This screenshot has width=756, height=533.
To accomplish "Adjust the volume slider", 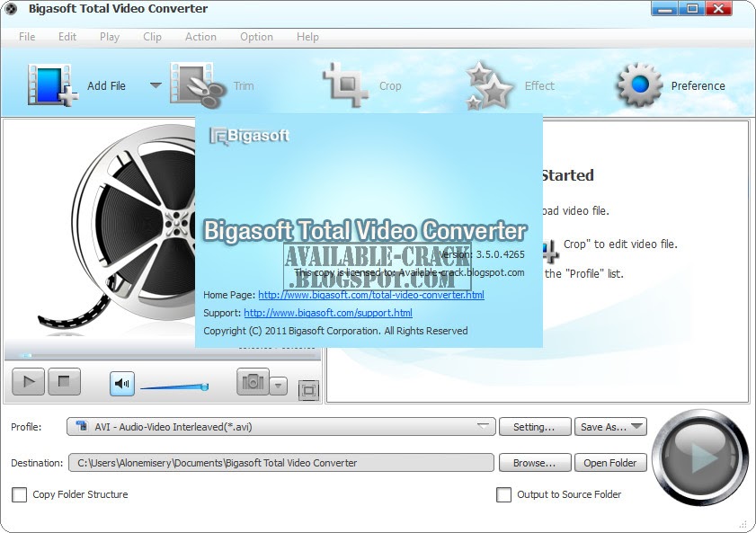I will click(x=174, y=386).
